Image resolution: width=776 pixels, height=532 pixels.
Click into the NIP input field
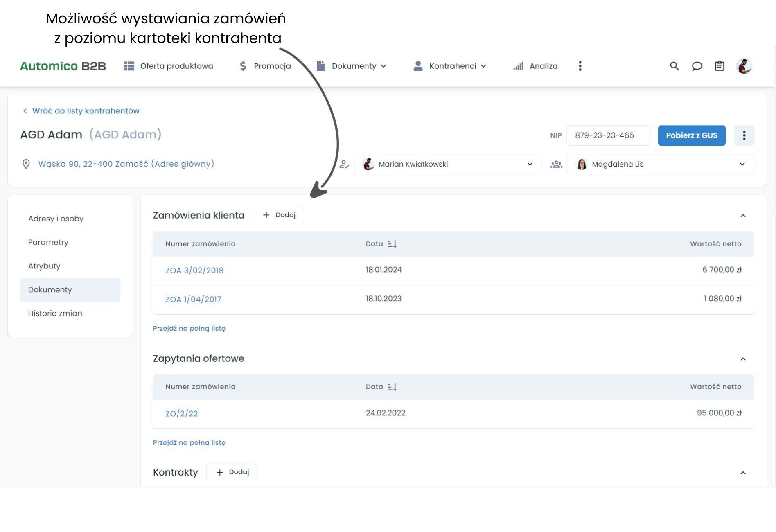(607, 135)
